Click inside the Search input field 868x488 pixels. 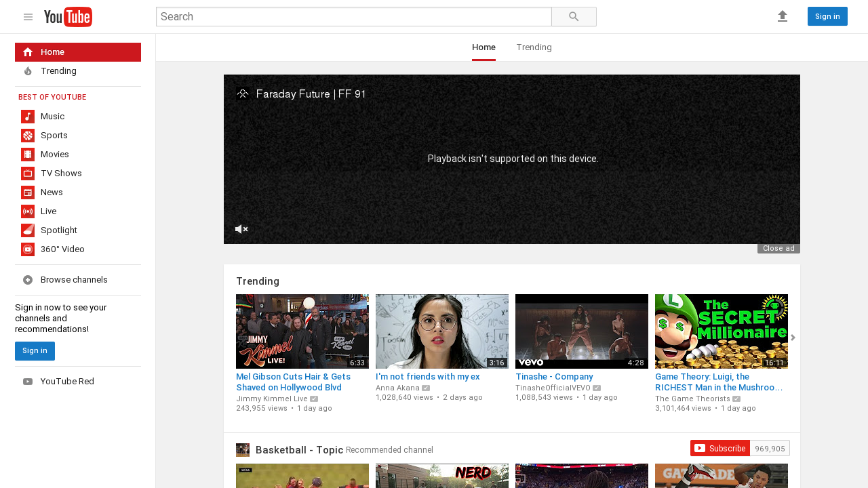(x=354, y=17)
